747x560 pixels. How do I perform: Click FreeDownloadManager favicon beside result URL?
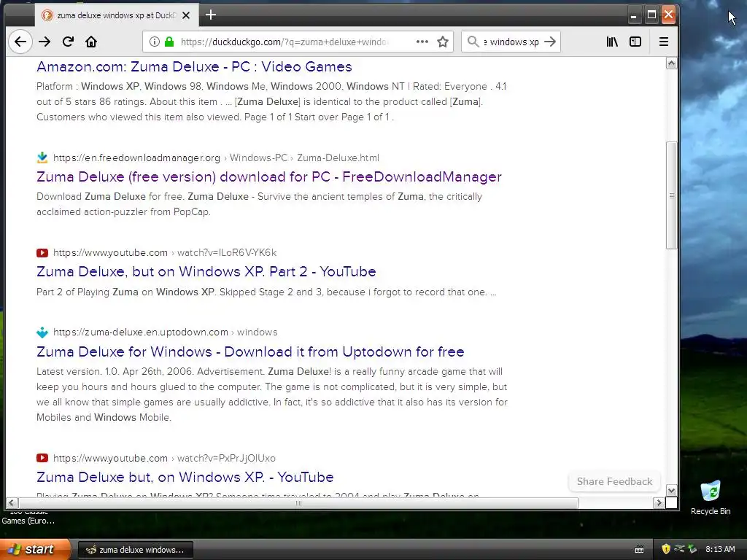pos(42,157)
